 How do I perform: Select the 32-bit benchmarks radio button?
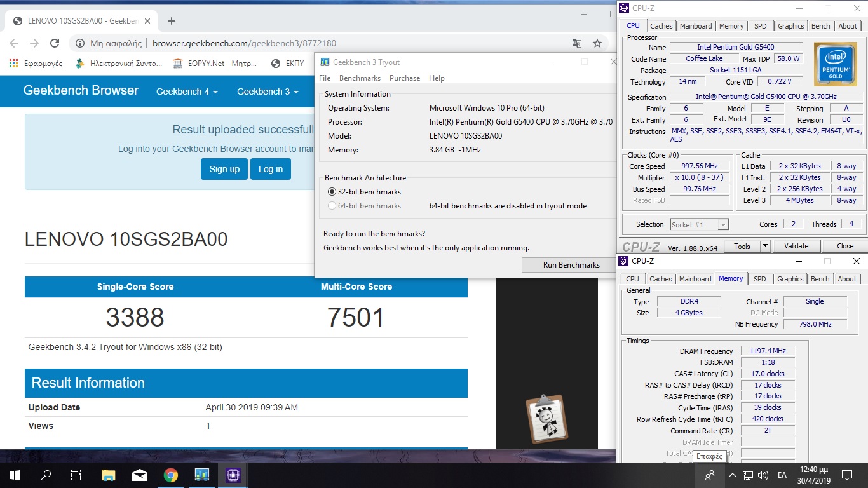pyautogui.click(x=332, y=192)
